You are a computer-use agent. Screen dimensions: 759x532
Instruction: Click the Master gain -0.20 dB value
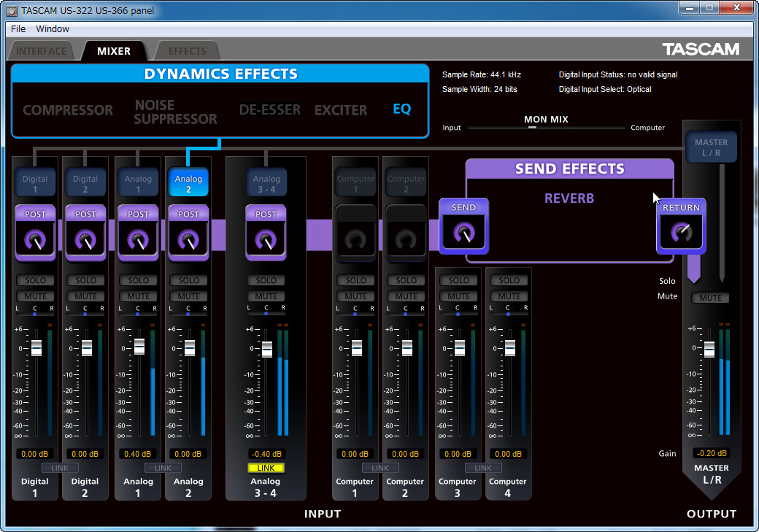coord(712,454)
